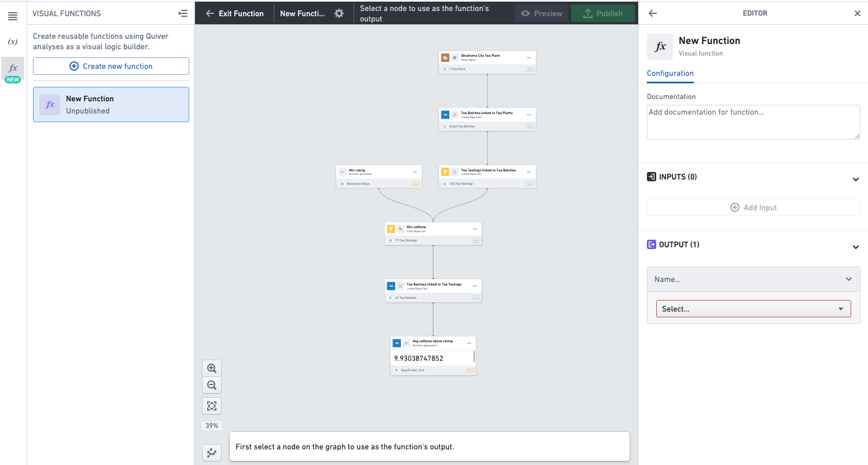
Task: Fit graph to screen
Action: coord(212,406)
